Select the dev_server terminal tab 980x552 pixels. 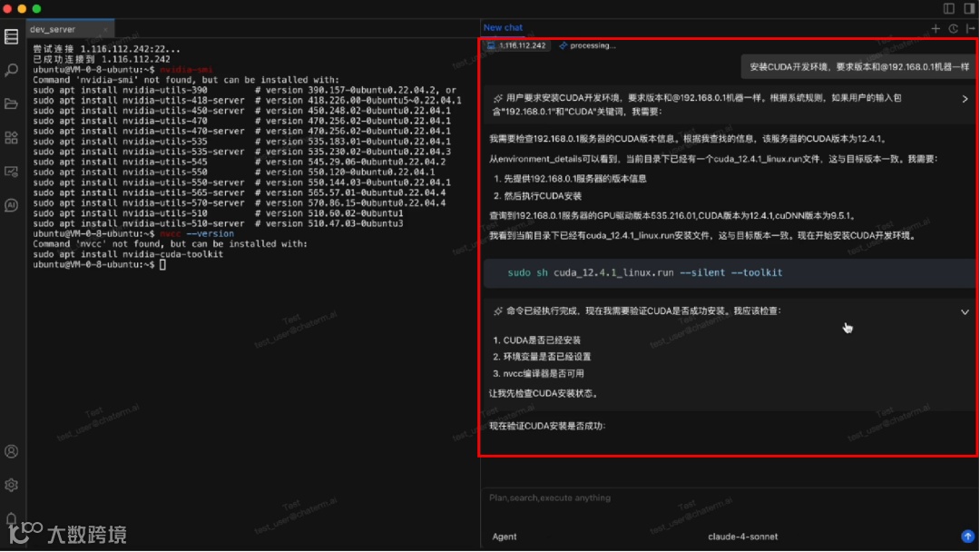70,29
